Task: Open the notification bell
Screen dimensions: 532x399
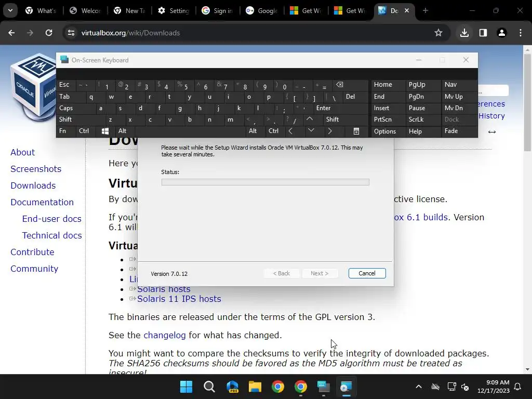Action: 518,387
